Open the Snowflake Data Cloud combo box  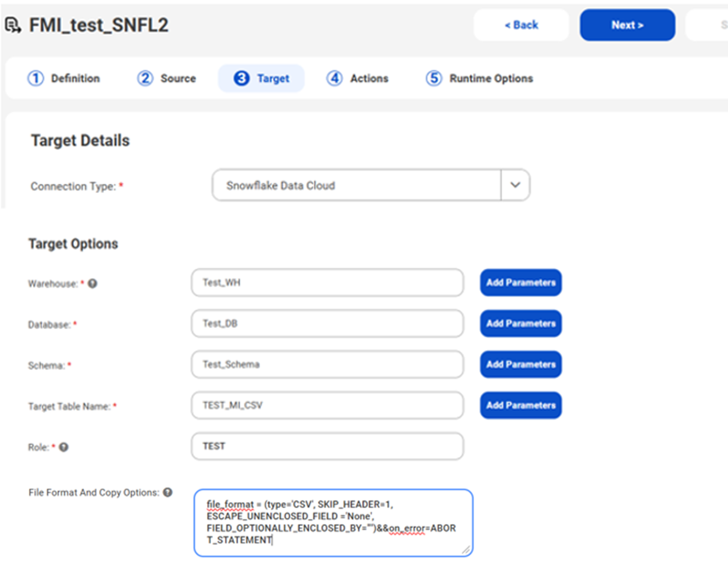click(371, 185)
